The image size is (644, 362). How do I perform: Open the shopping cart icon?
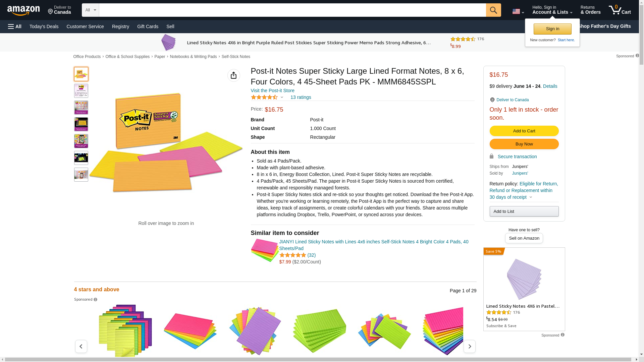[x=620, y=10]
